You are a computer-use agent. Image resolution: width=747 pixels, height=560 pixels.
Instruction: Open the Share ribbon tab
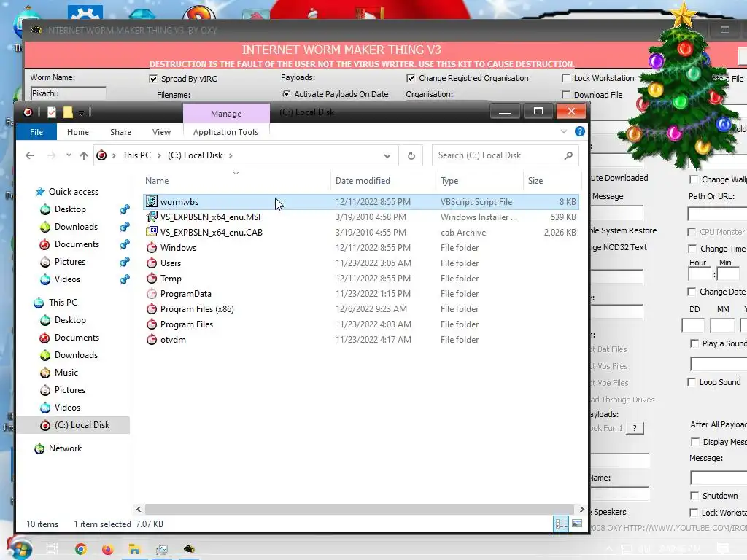click(120, 132)
